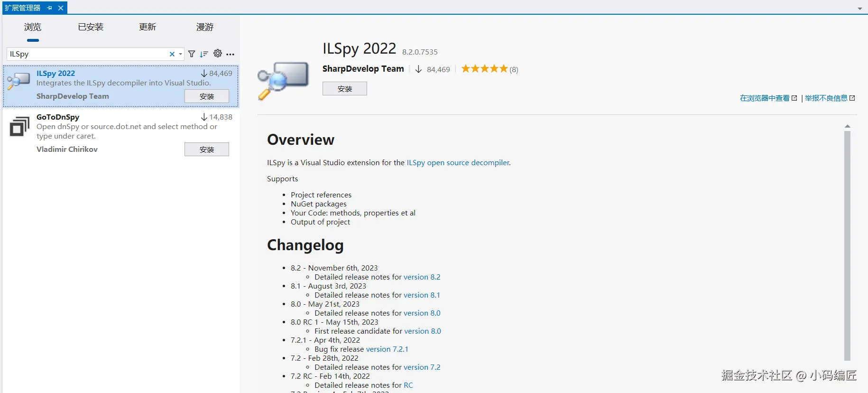Click the Overview heading
Screen dimensions: 868x393
(x=301, y=140)
